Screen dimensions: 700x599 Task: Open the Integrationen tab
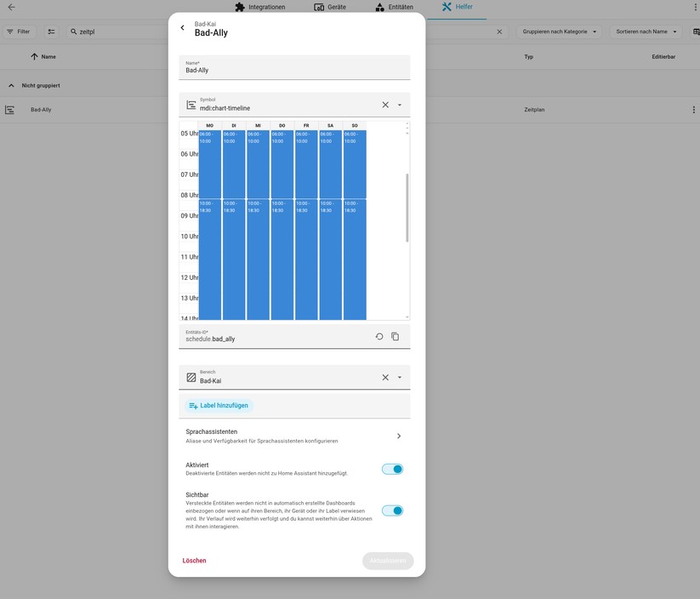(x=260, y=7)
